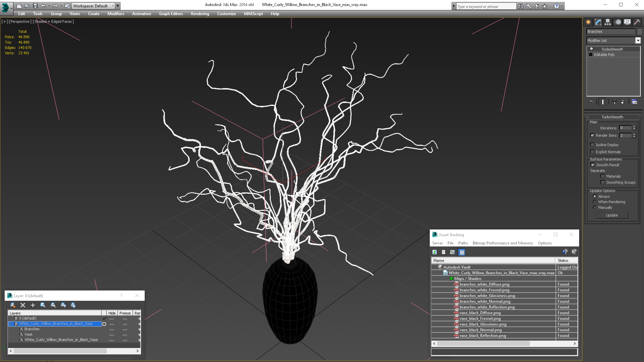The image size is (644, 362).
Task: Expand the Editable Poly stack entry
Action: (591, 55)
